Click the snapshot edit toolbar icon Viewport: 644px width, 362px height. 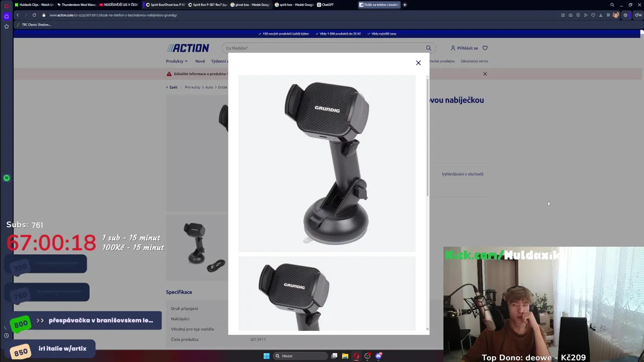563,15
